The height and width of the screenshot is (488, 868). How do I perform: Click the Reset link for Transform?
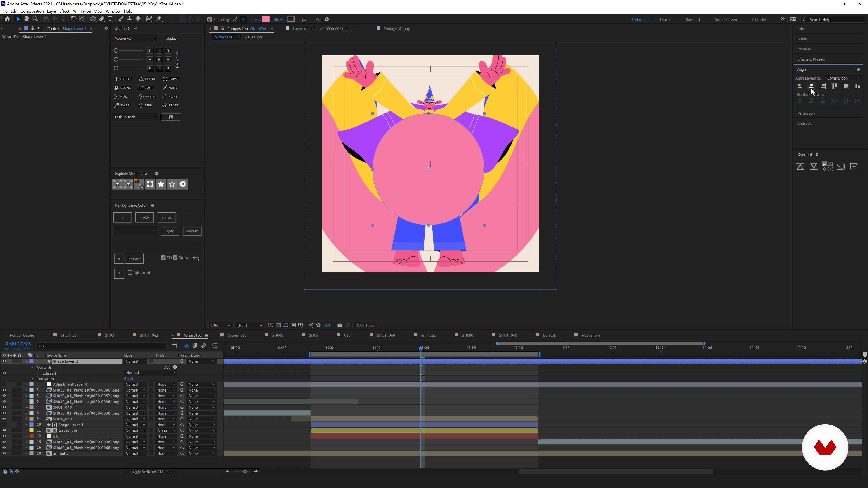click(128, 379)
